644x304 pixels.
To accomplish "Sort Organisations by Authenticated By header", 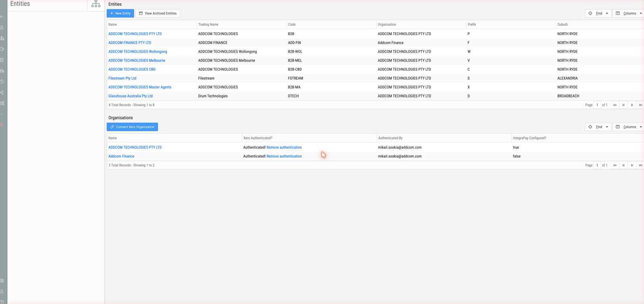I will click(x=444, y=138).
